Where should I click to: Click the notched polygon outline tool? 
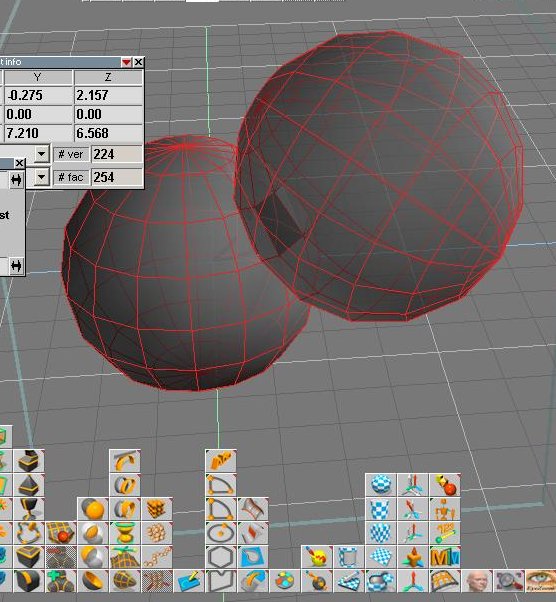point(221,581)
